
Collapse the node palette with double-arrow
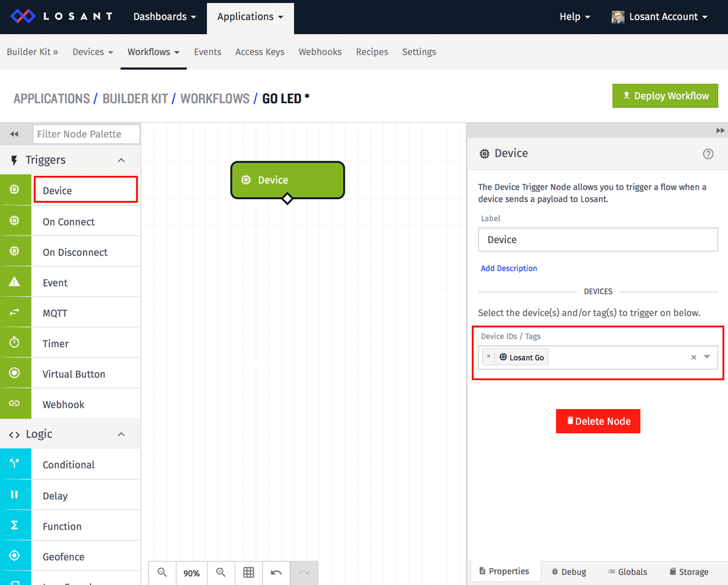click(x=14, y=134)
